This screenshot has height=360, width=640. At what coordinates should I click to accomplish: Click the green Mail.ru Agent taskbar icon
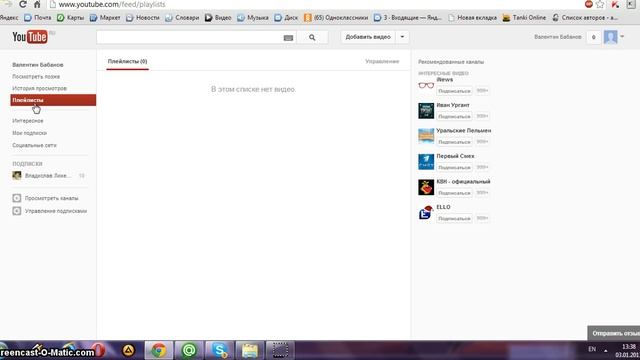tap(189, 350)
